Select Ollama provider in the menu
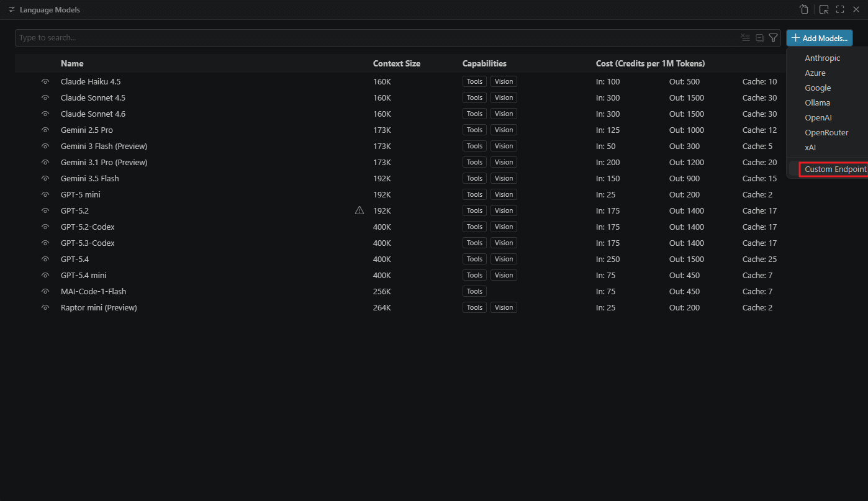Screen dimensions: 868x501 (817, 102)
